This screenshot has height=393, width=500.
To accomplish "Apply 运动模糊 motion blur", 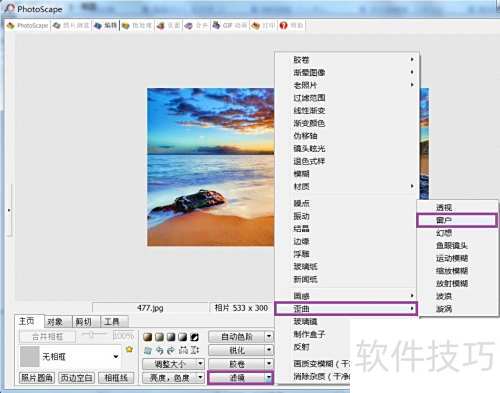I will [457, 258].
